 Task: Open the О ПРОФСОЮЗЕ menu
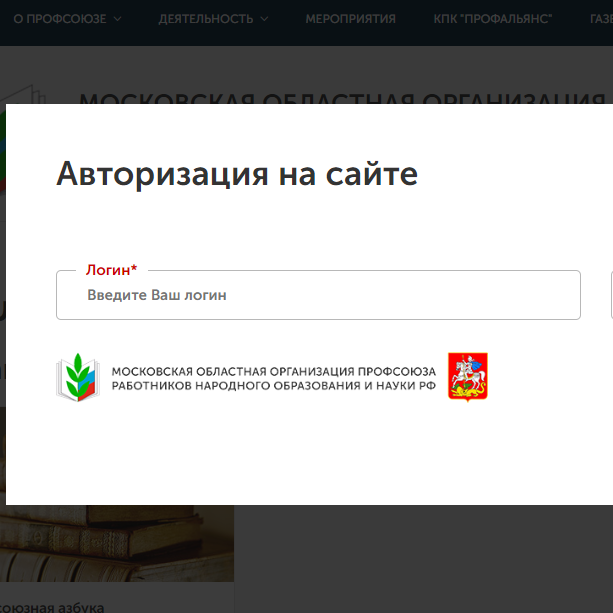click(60, 19)
